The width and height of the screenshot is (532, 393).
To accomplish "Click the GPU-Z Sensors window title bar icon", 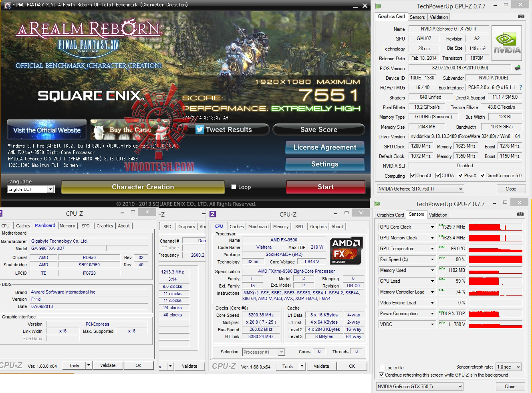I will pyautogui.click(x=377, y=204).
